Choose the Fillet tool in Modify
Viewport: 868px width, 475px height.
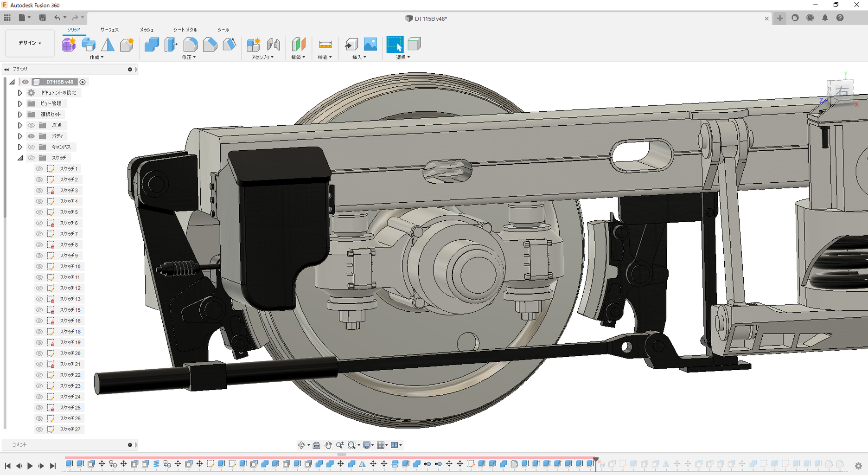tap(191, 45)
